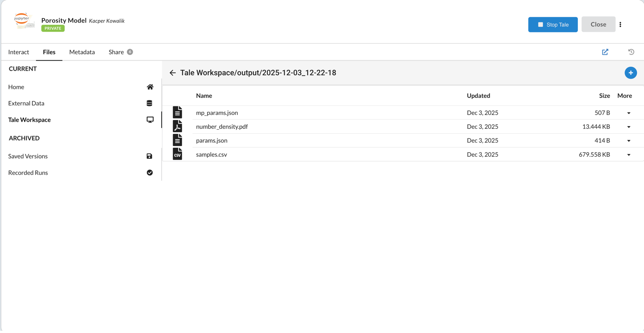The width and height of the screenshot is (644, 333).
Task: Click the Jupyter logo thumbnail
Action: click(x=23, y=21)
